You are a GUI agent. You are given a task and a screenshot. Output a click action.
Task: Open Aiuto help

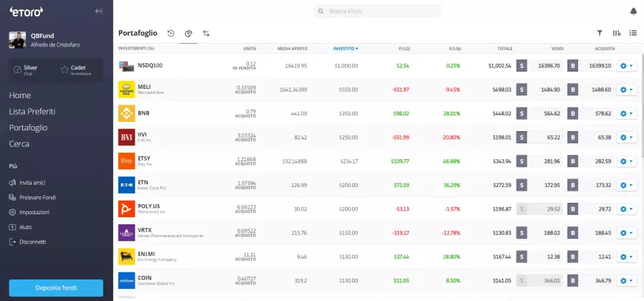tap(20, 227)
